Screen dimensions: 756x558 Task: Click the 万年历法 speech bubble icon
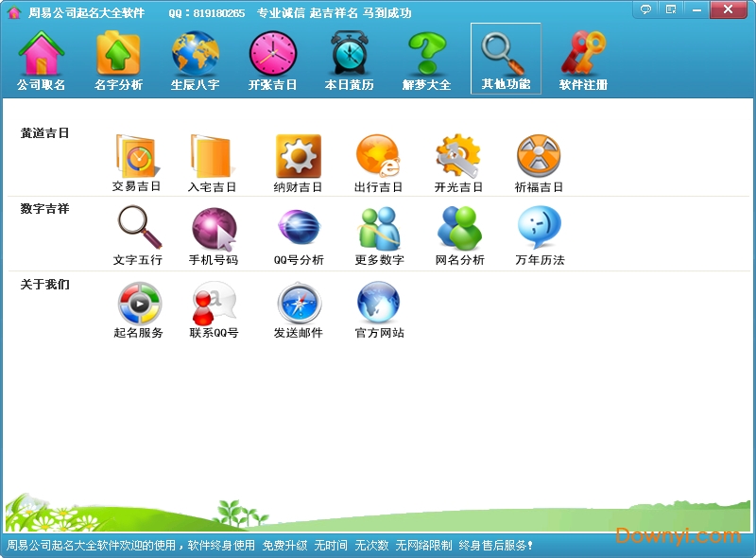click(x=540, y=227)
